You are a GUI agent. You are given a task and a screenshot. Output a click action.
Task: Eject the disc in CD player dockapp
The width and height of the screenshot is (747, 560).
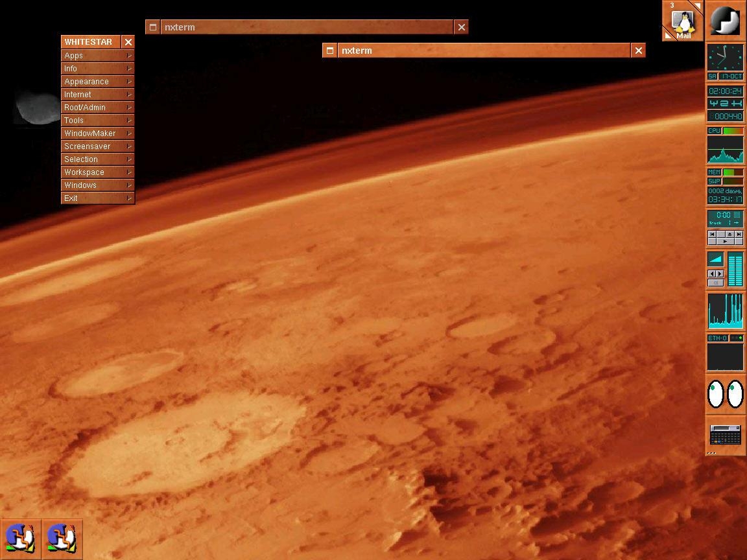729,234
